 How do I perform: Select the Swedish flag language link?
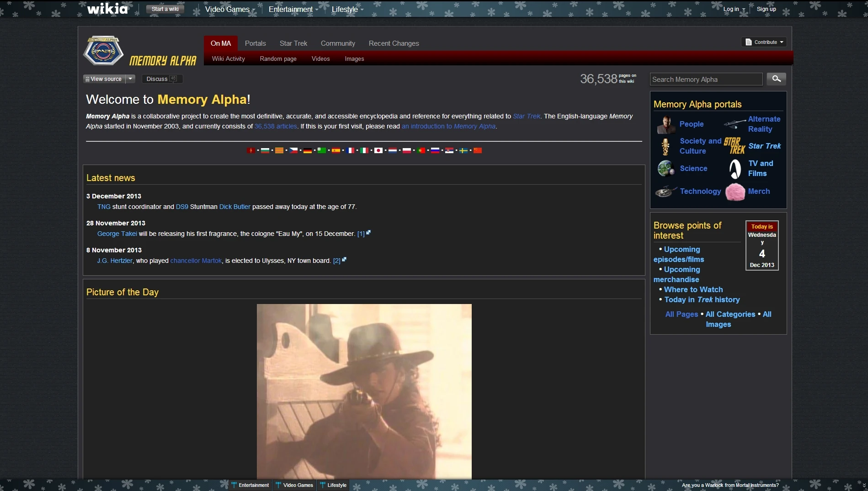463,150
